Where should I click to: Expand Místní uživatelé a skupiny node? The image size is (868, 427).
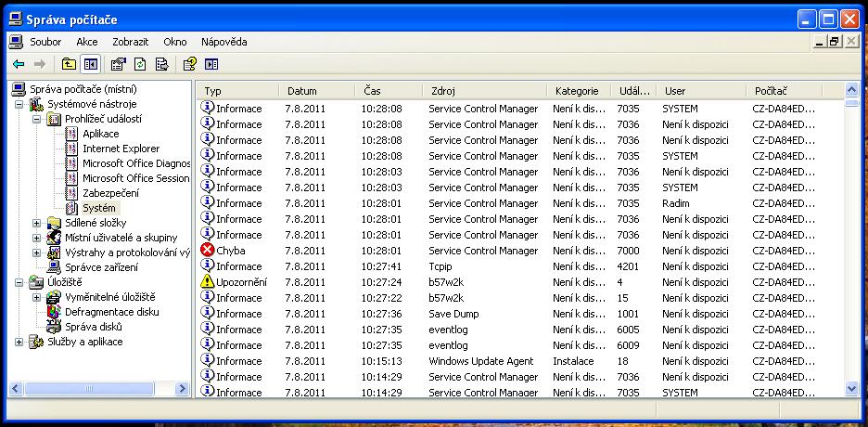pyautogui.click(x=37, y=238)
